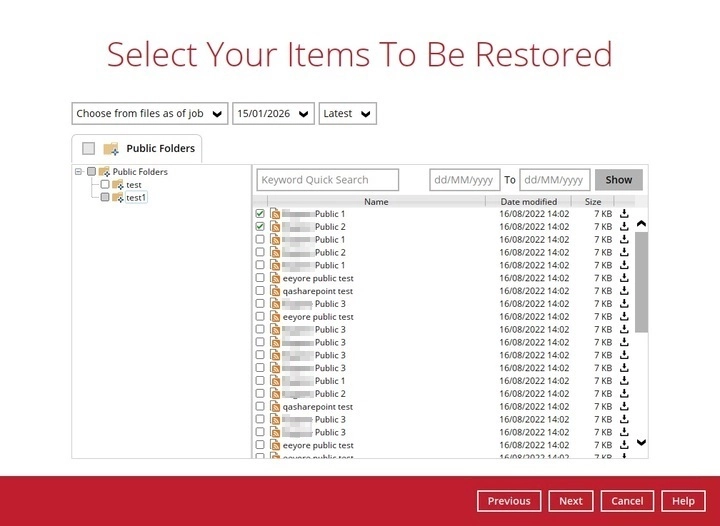Click the 'test1' folder icon in the tree

point(118,197)
